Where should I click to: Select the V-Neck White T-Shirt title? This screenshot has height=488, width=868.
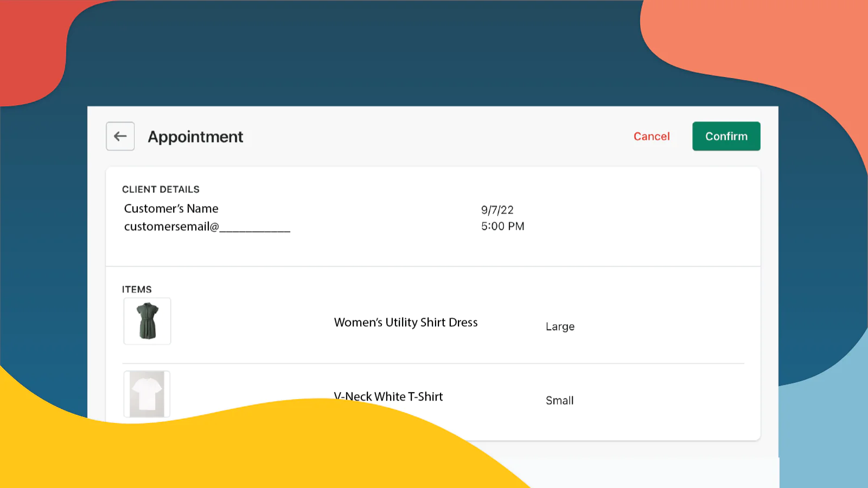(388, 396)
